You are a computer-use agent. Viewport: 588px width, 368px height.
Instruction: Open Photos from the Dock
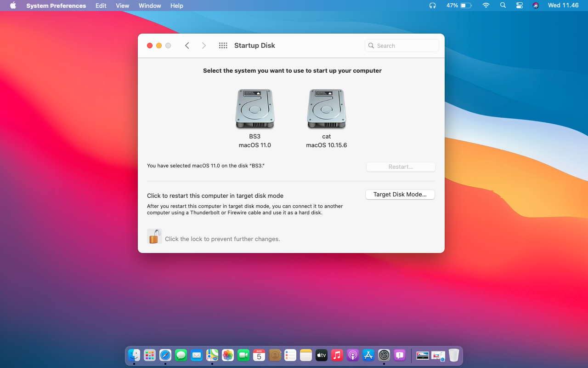pyautogui.click(x=228, y=355)
